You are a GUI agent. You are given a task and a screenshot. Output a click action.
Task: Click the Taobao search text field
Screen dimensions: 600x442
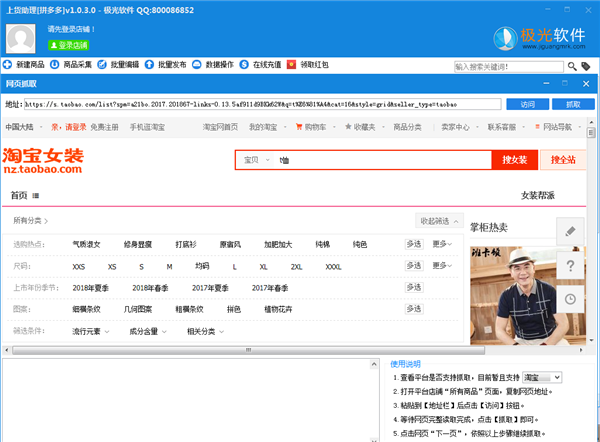382,160
